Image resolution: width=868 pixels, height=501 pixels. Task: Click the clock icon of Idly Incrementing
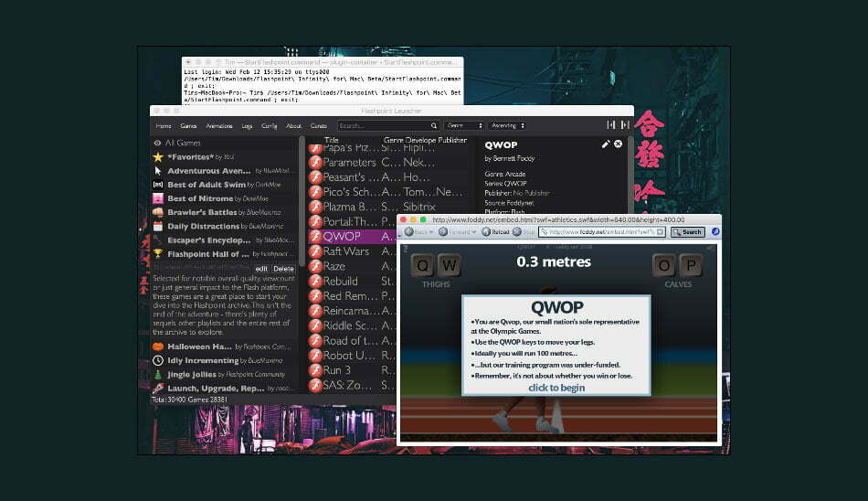(x=158, y=360)
